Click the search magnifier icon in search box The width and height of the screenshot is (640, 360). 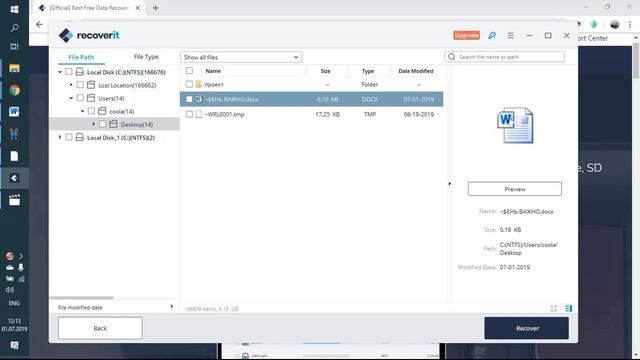(451, 57)
